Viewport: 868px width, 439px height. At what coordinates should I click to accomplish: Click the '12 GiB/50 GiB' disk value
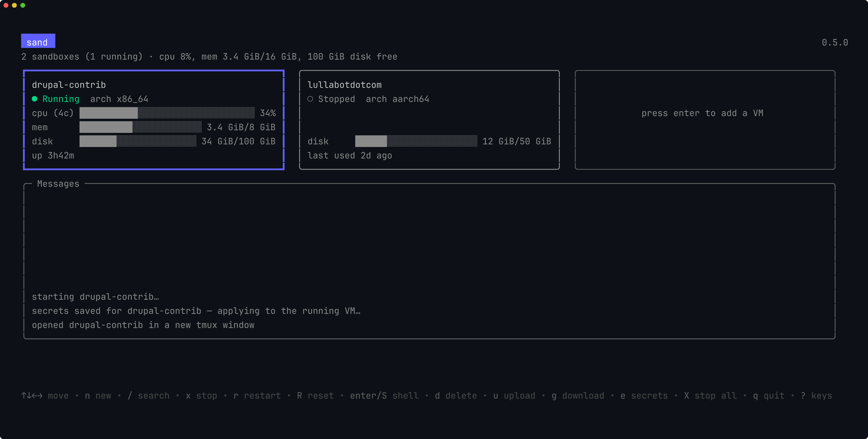point(517,141)
